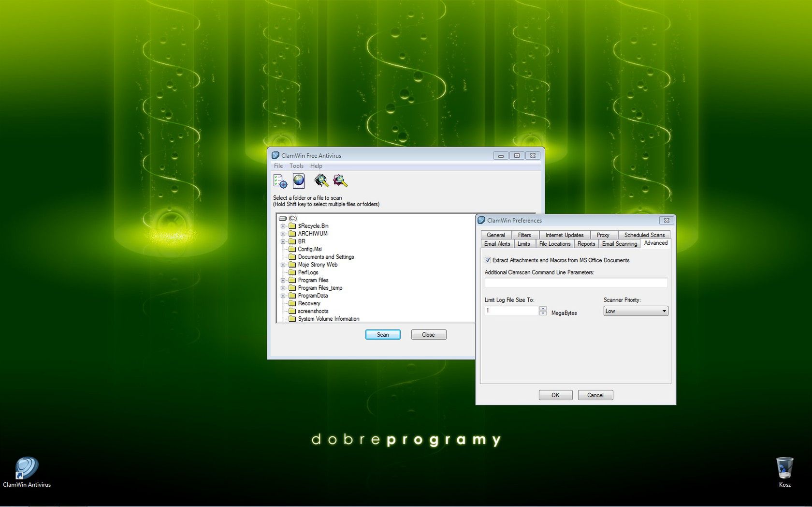This screenshot has height=507, width=812.
Task: Click the scan selected files magnifier icon
Action: coord(340,181)
